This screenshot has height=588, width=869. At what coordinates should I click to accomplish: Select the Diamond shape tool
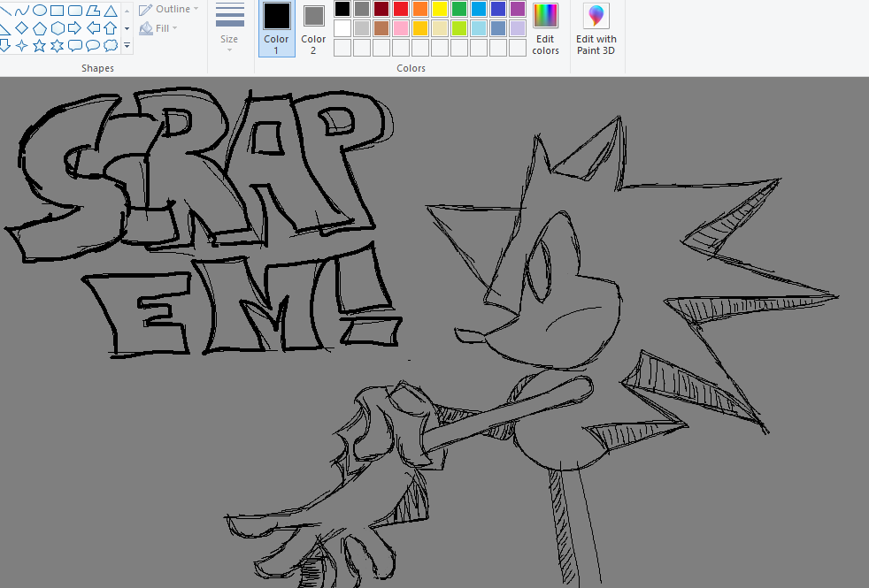[x=21, y=27]
